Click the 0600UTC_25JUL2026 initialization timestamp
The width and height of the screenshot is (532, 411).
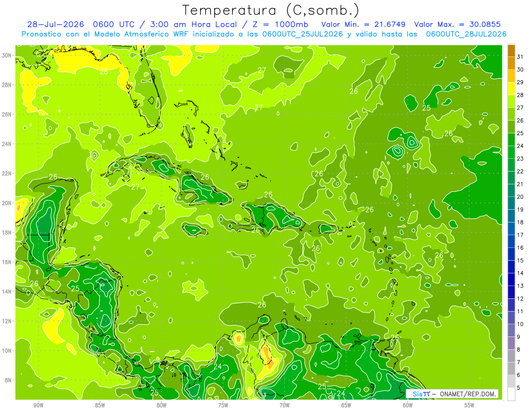pyautogui.click(x=302, y=34)
